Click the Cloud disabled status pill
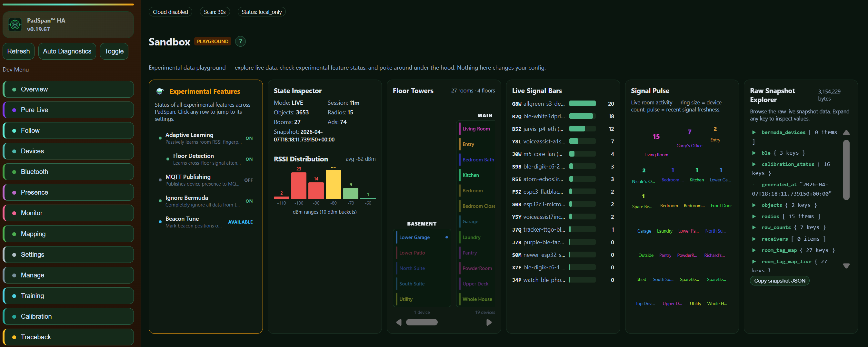Screen dimensions: 868x347 (x=171, y=12)
